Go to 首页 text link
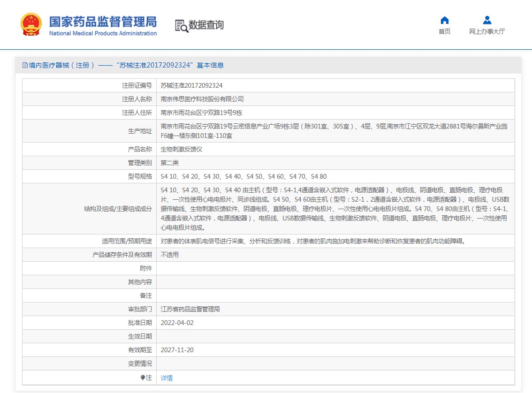 [444, 31]
